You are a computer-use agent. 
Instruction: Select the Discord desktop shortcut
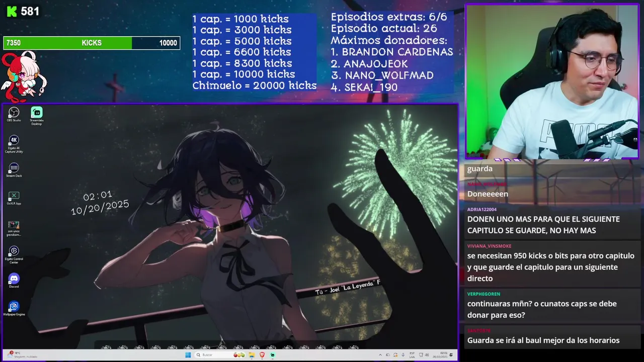(14, 281)
